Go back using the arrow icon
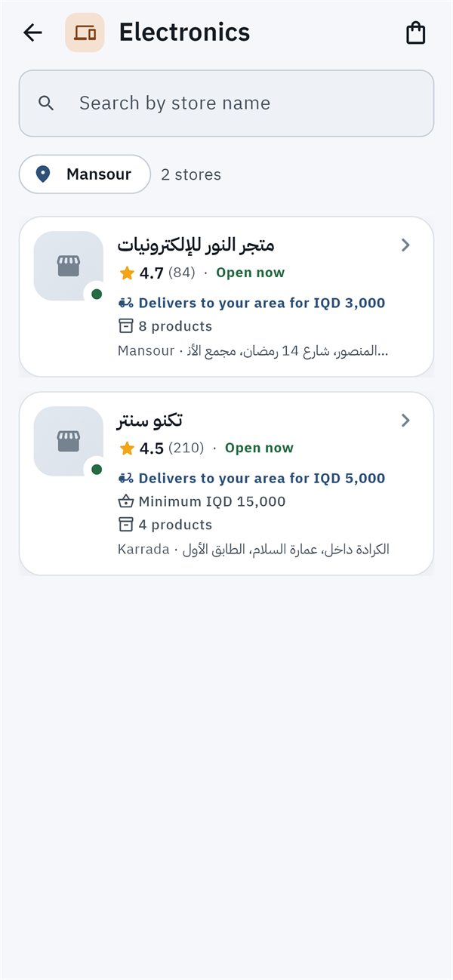The width and height of the screenshot is (453, 980). 32,32
